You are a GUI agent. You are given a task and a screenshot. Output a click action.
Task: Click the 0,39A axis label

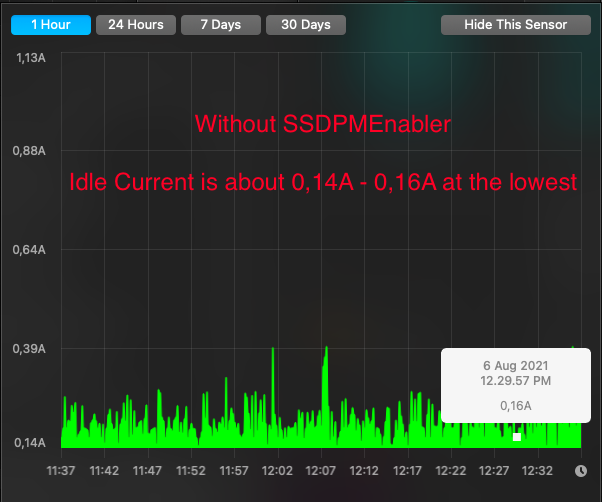click(x=29, y=349)
